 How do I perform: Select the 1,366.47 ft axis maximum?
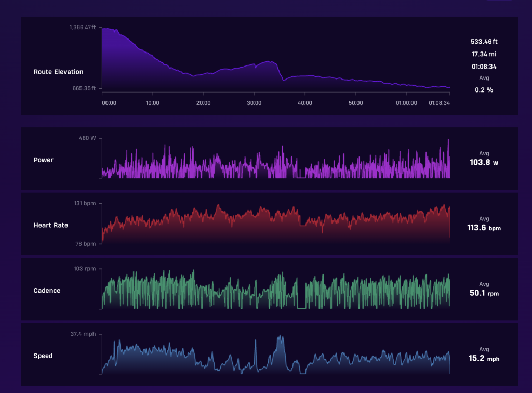pos(83,27)
